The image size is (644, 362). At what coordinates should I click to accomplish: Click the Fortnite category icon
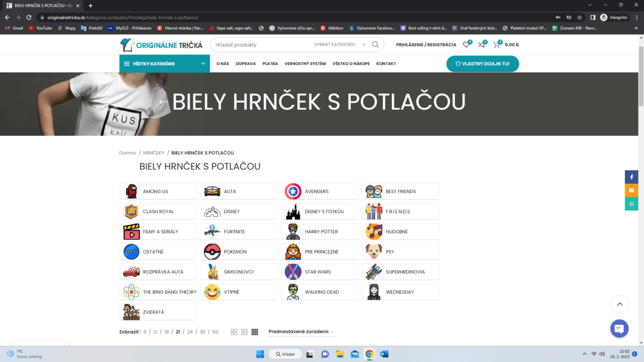click(212, 232)
